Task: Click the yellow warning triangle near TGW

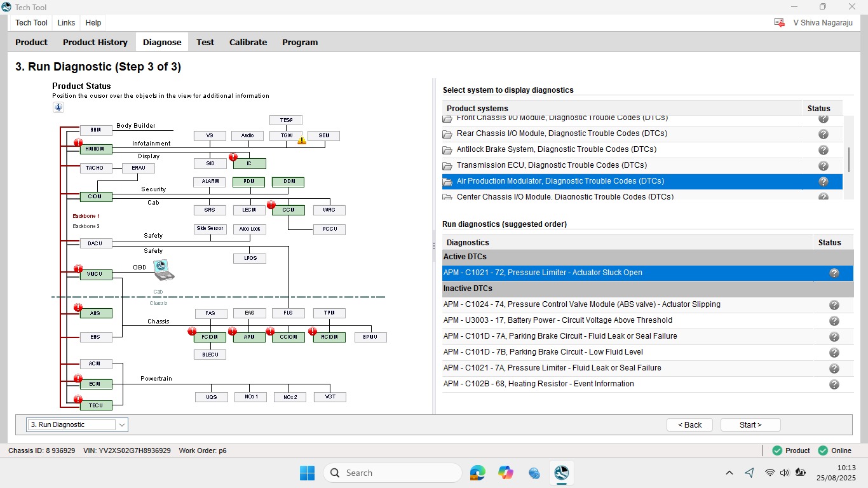Action: point(302,140)
